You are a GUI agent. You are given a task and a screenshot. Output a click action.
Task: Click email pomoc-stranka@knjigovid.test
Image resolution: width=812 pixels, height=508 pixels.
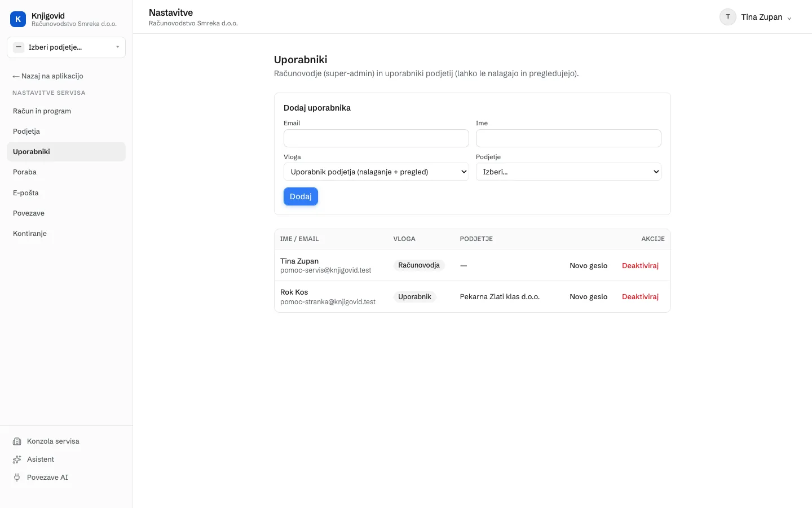click(x=328, y=302)
